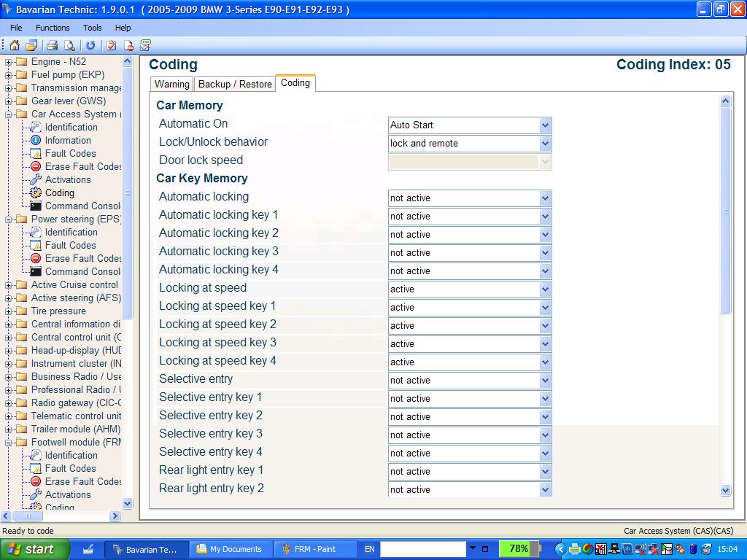This screenshot has width=747, height=560.
Task: Open the Lock/Unlock behavior dropdown
Action: tap(546, 144)
